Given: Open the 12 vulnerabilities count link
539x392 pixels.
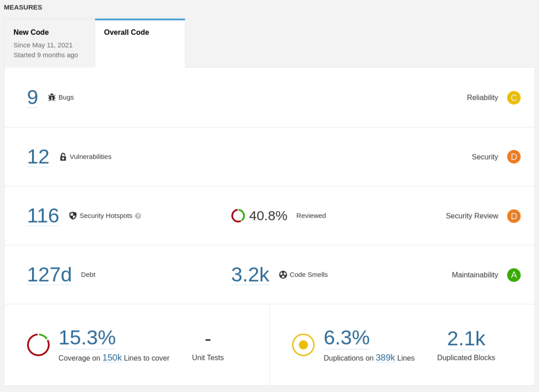Looking at the screenshot, I should click(38, 157).
